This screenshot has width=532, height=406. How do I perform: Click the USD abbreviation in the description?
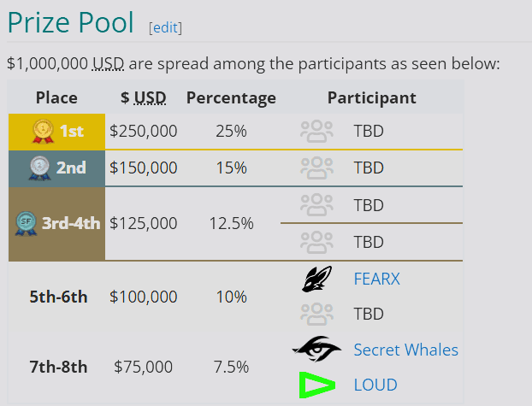[108, 64]
